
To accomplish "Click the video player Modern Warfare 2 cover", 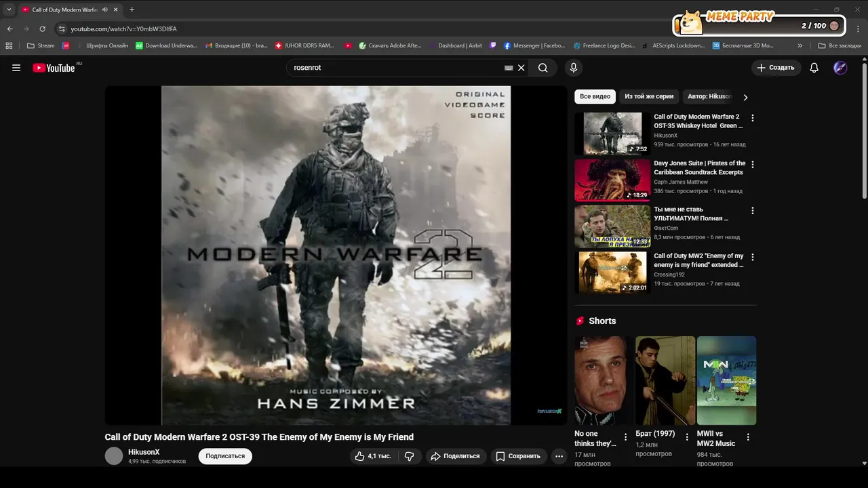I will [336, 255].
